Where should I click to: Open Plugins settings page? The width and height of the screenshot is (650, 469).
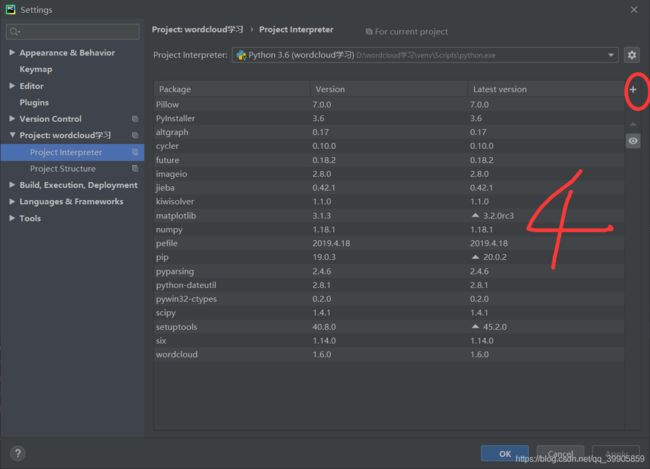(x=34, y=102)
